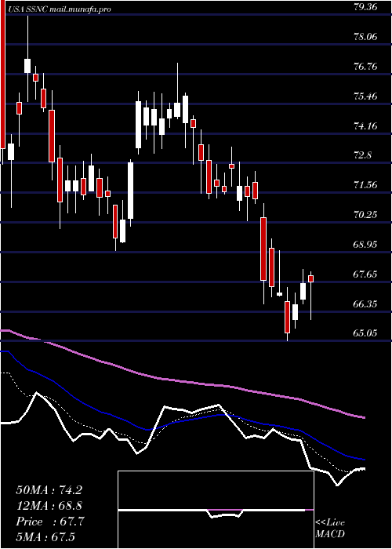Select the 74.16 price axis label
Viewport: 392px width, 549px height.
coord(365,125)
